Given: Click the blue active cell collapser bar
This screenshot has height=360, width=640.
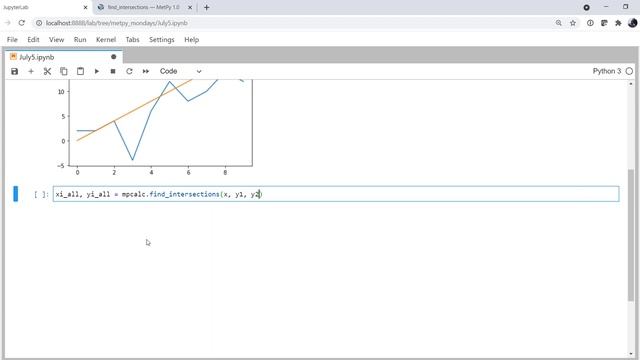Looking at the screenshot, I should click(16, 194).
